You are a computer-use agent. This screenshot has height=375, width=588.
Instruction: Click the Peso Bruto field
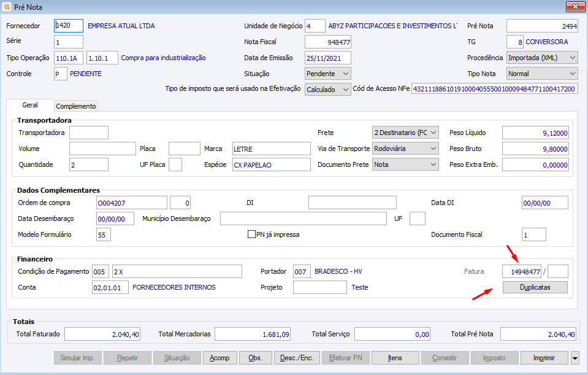tap(535, 149)
